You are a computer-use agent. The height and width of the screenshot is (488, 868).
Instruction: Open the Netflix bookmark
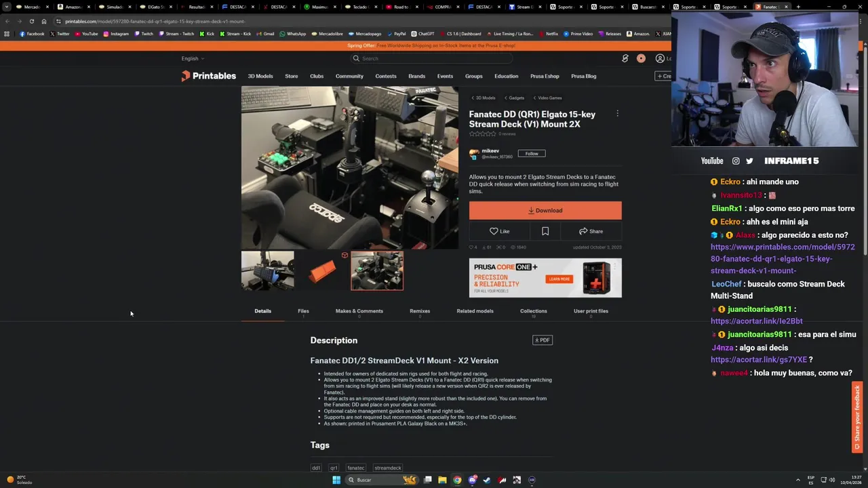point(549,34)
